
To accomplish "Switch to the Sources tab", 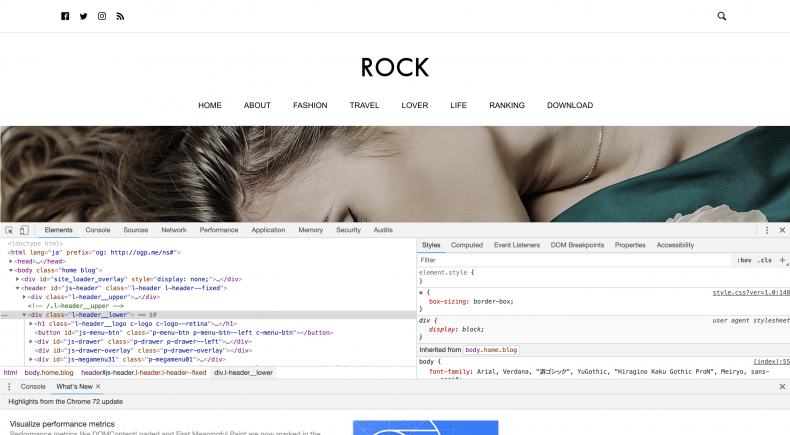I will (x=136, y=230).
